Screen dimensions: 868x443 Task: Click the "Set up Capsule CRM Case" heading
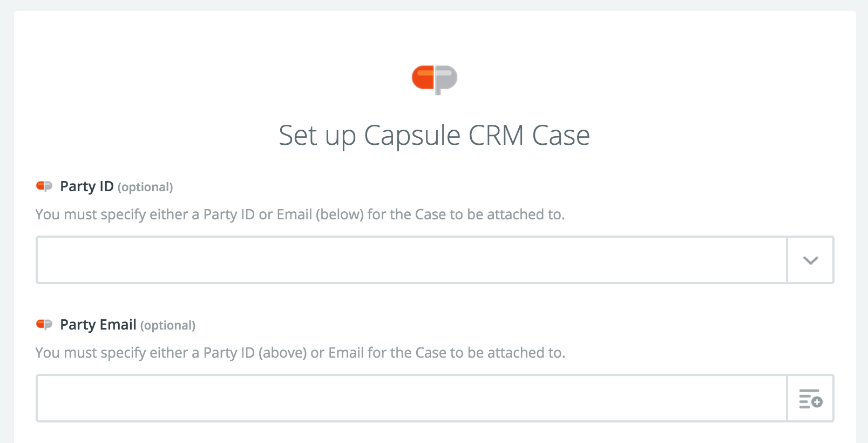(x=434, y=135)
